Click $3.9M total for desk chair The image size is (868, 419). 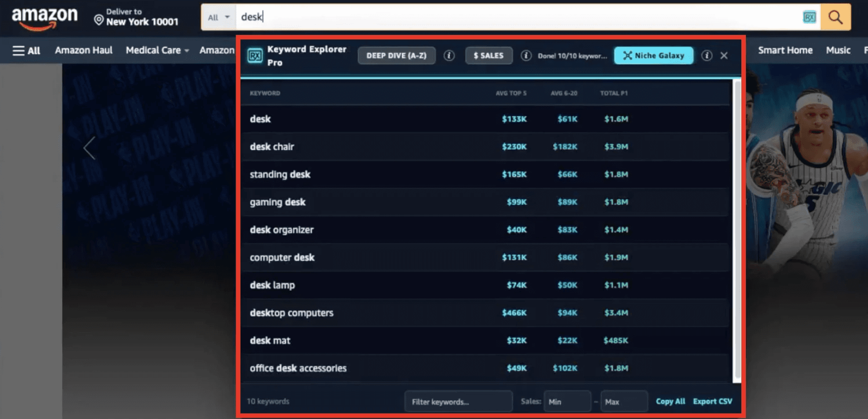616,146
